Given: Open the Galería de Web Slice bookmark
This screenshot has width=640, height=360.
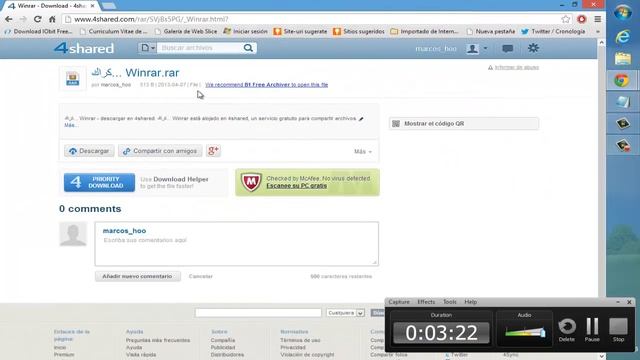Looking at the screenshot, I should coord(186,31).
